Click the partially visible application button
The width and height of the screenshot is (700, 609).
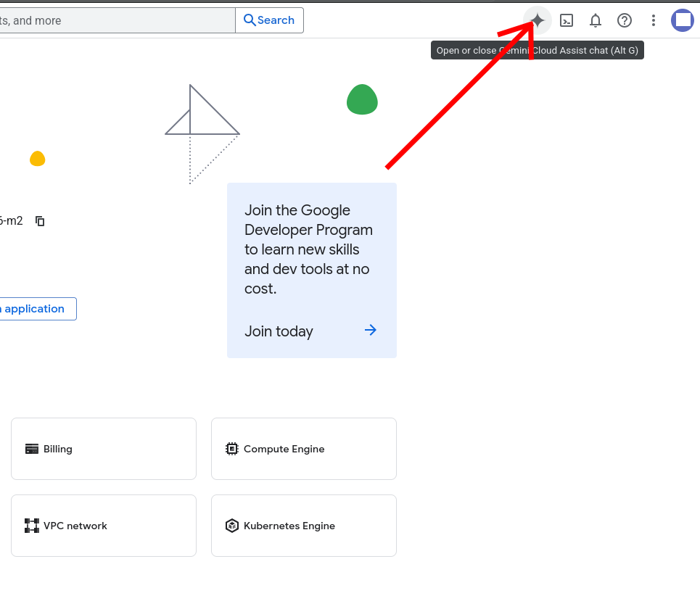(x=36, y=309)
